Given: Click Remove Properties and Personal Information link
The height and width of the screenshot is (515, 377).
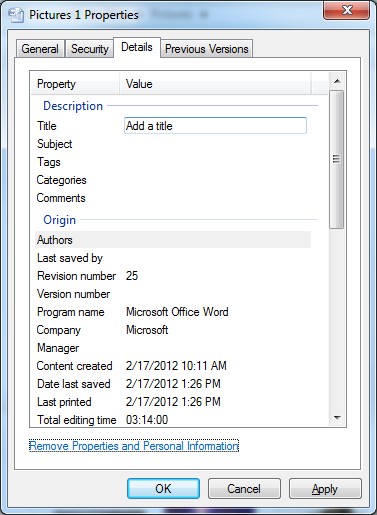Looking at the screenshot, I should 134,446.
